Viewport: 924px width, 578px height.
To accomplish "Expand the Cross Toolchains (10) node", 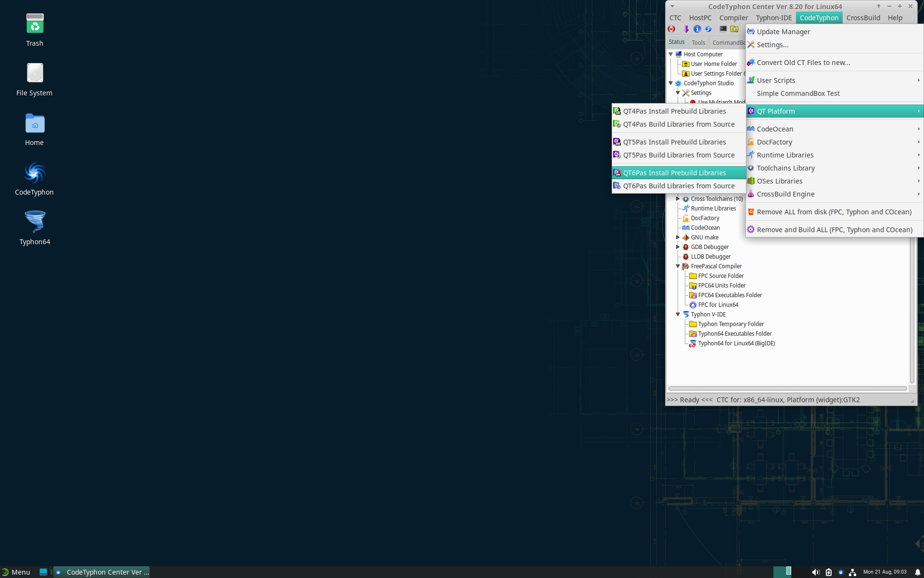I will coord(678,199).
